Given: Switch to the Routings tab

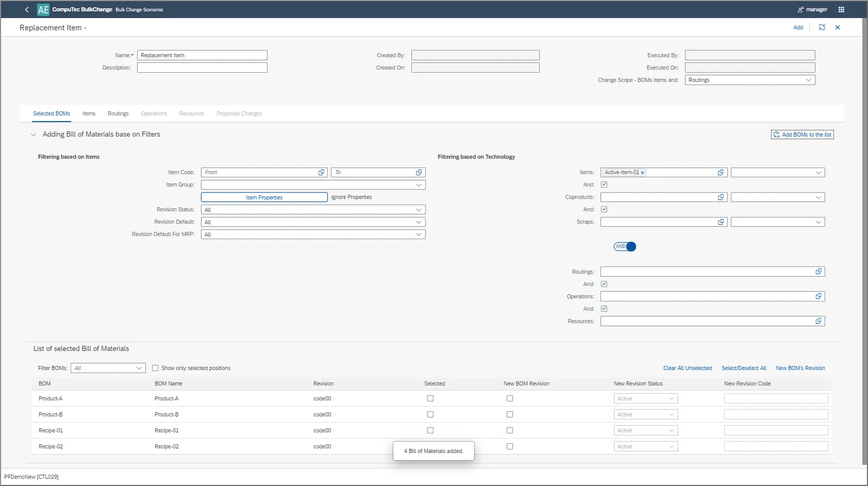Looking at the screenshot, I should tap(118, 114).
